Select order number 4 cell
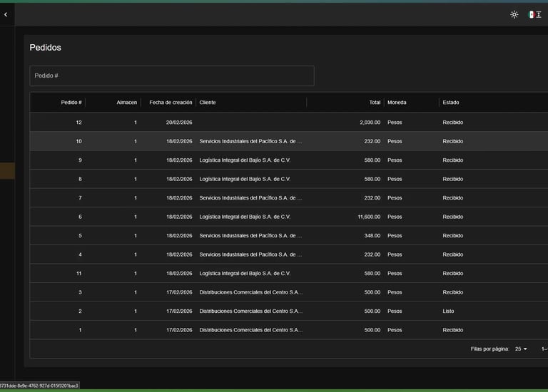Viewport: 548px width, 392px height. [x=81, y=254]
